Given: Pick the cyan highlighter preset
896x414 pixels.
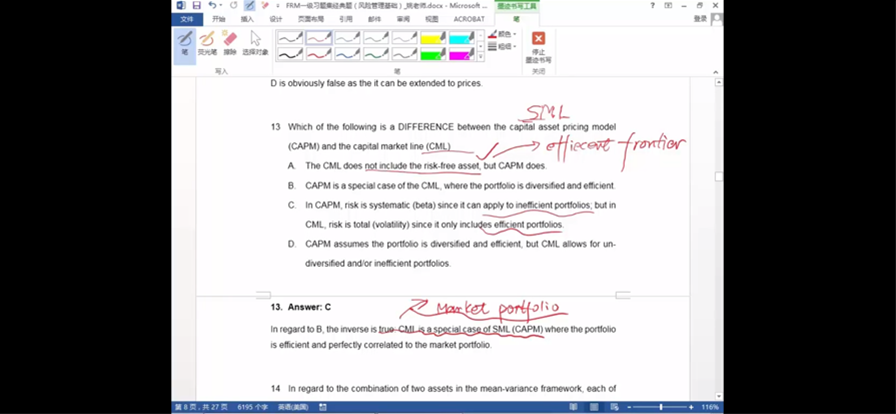Looking at the screenshot, I should tap(462, 38).
